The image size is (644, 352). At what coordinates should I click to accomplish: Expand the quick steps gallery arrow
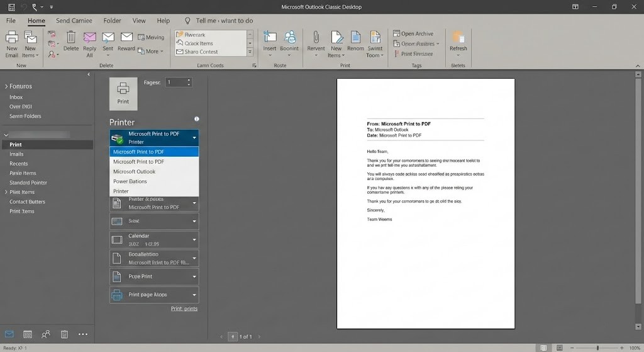coord(249,52)
